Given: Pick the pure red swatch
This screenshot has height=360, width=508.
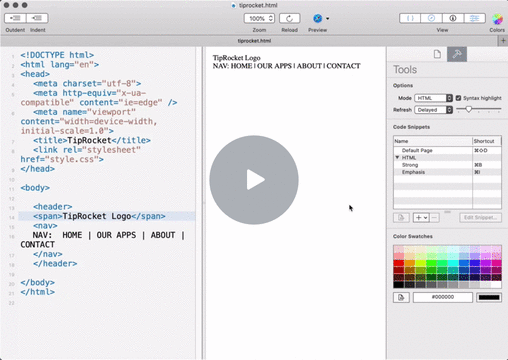Looking at the screenshot, I should (x=399, y=263).
